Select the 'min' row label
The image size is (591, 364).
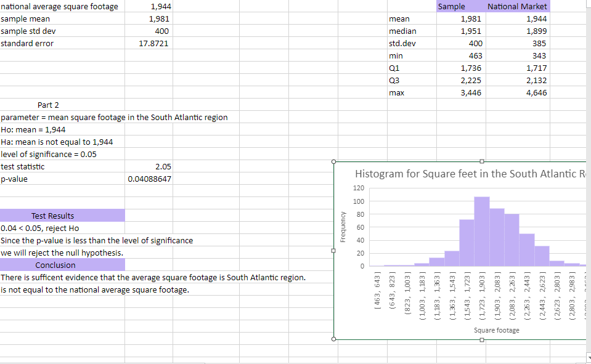[412, 56]
